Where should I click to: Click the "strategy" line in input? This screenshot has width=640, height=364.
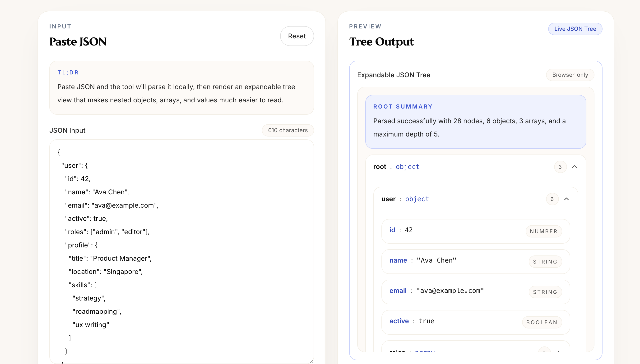pyautogui.click(x=89, y=298)
